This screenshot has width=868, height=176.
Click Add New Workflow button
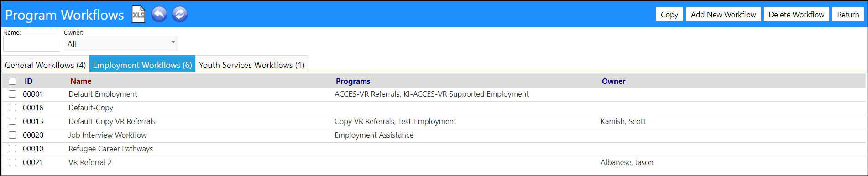(x=723, y=15)
